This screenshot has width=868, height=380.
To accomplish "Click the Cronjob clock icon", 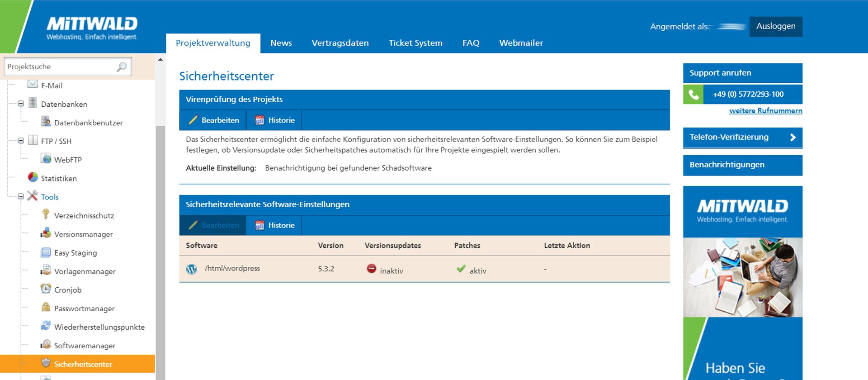I will 46,289.
